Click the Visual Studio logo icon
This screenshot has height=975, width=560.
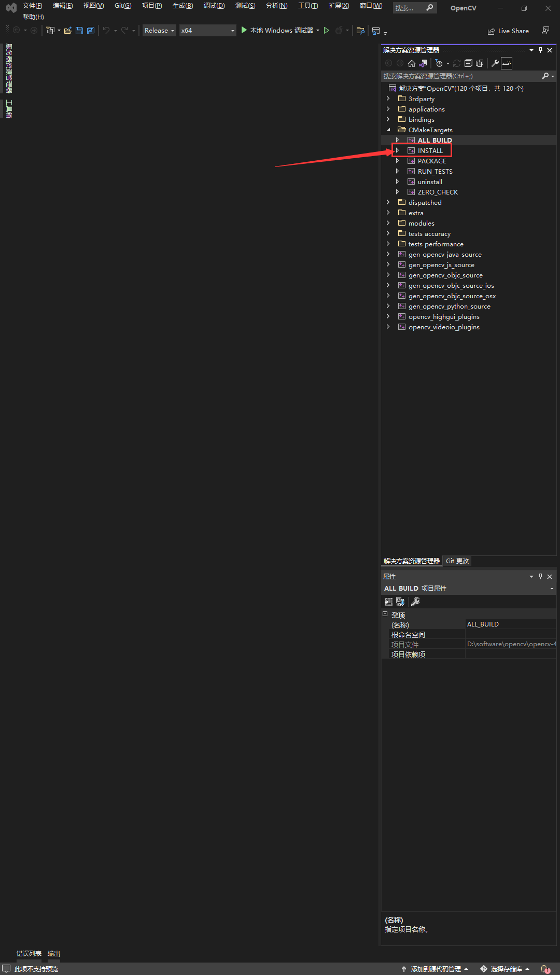click(x=11, y=8)
